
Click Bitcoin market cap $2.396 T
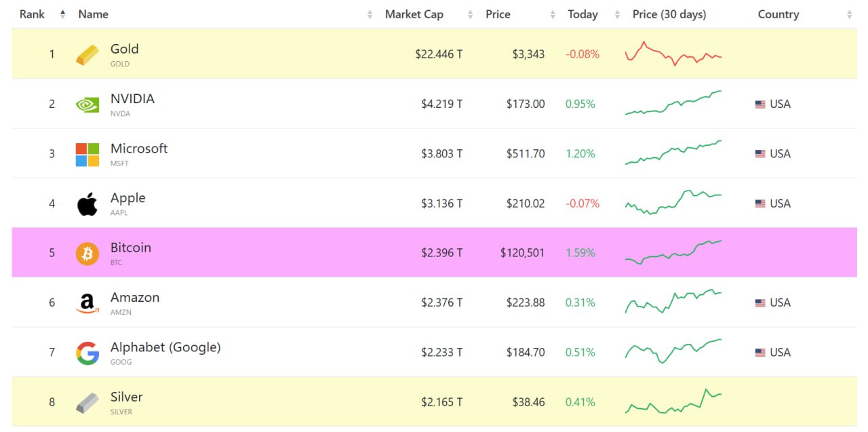(441, 254)
